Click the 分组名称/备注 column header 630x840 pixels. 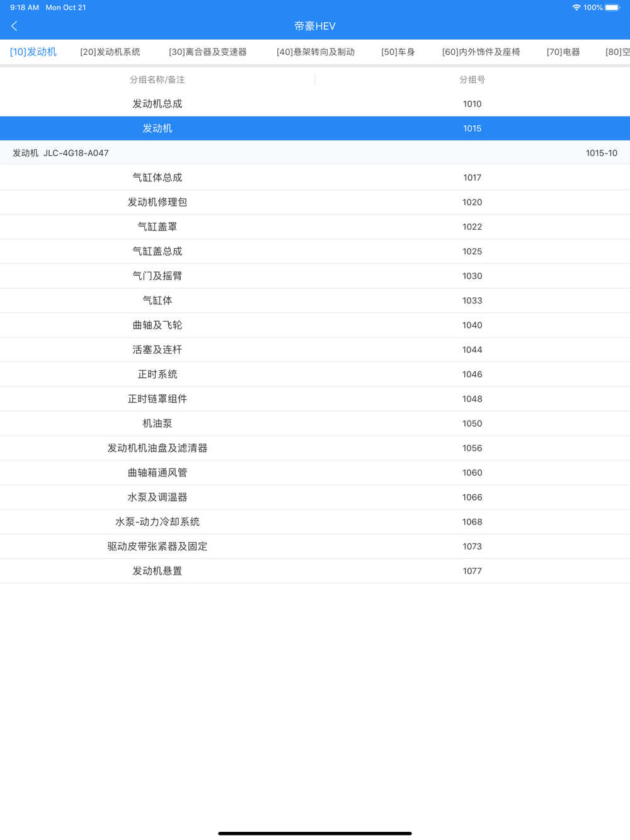157,79
